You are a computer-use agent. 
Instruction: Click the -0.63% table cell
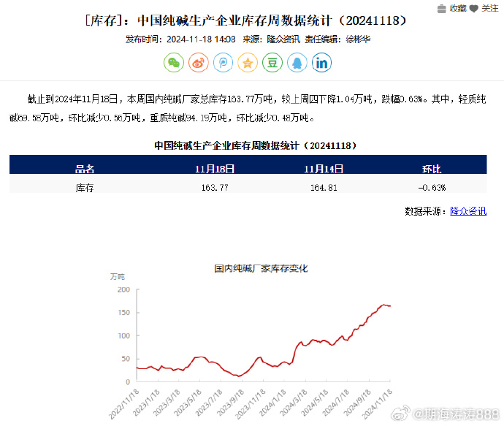[x=432, y=188]
